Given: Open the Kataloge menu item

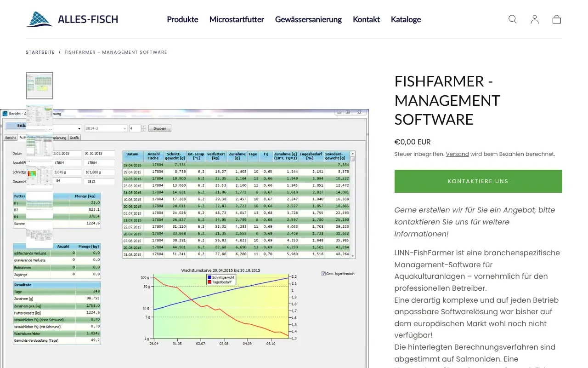Looking at the screenshot, I should (406, 19).
